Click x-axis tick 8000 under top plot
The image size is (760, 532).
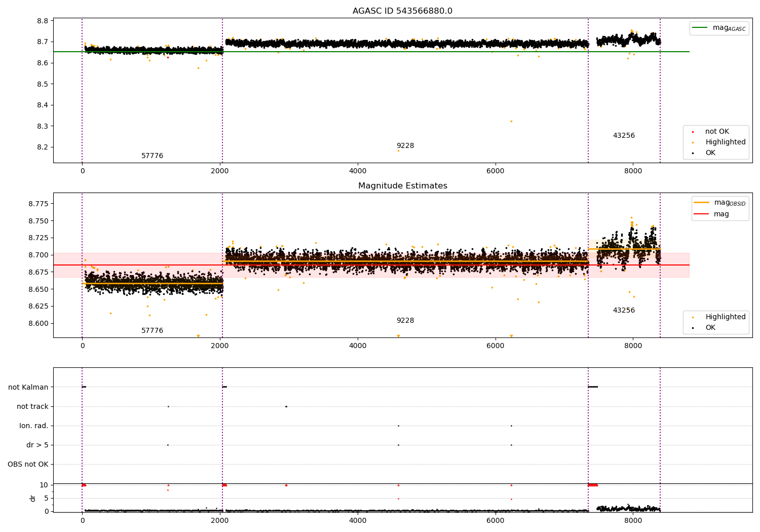click(x=633, y=171)
